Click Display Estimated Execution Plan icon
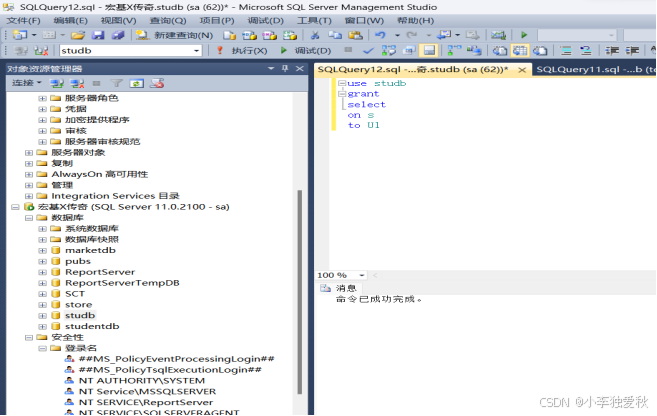657x416 pixels. click(388, 51)
